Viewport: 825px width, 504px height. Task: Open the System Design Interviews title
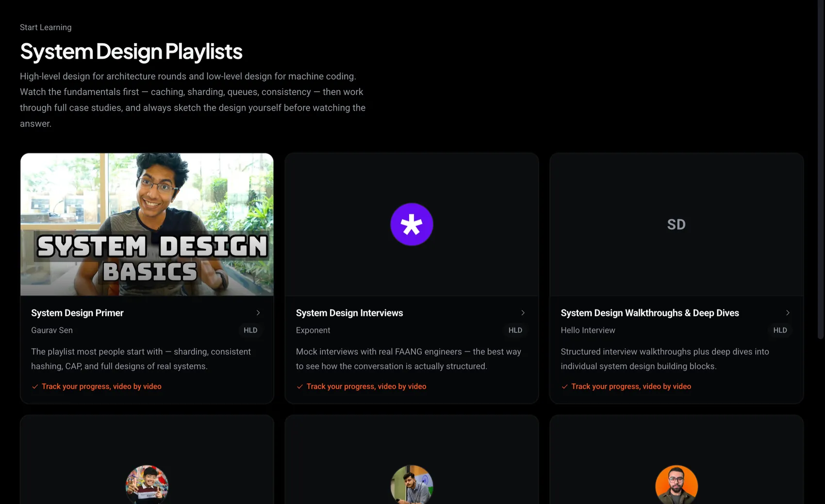pyautogui.click(x=349, y=313)
